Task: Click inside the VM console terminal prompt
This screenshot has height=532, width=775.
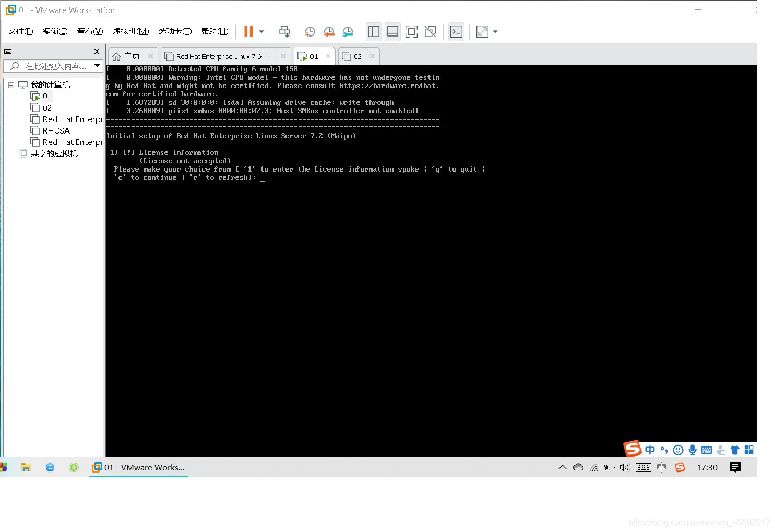Action: click(x=263, y=178)
